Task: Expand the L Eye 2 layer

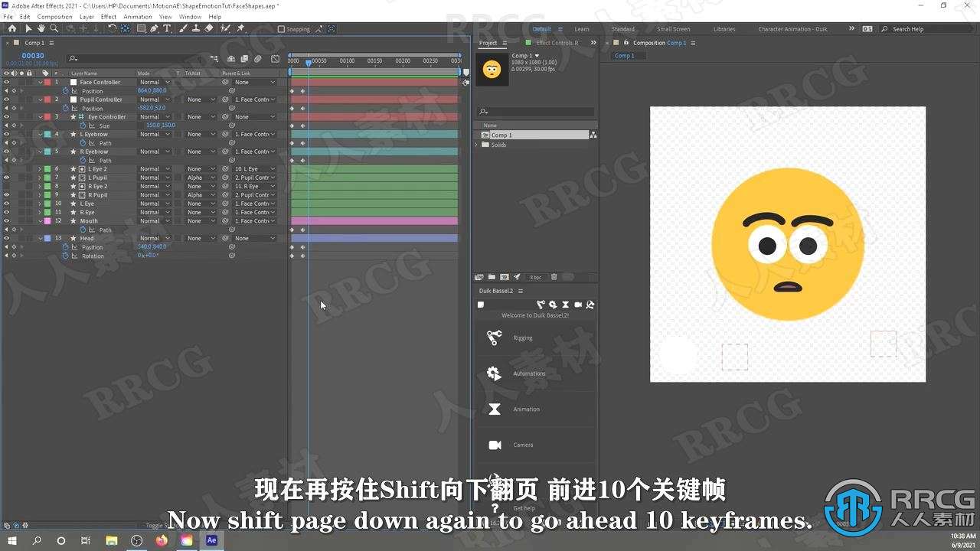Action: click(x=41, y=169)
